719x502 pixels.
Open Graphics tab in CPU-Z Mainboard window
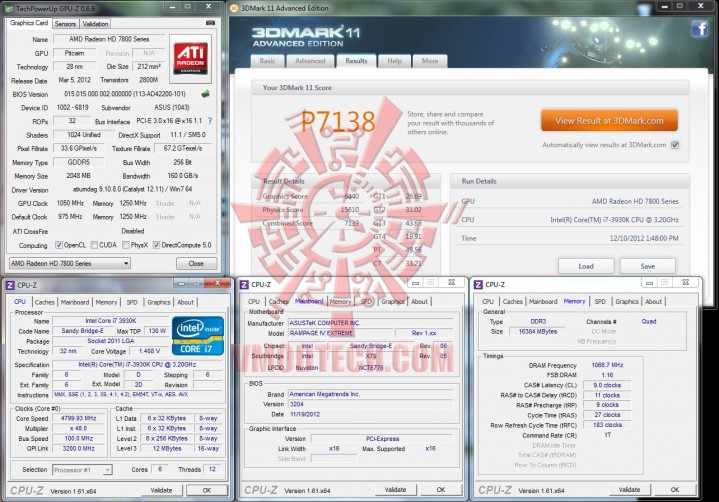(393, 302)
